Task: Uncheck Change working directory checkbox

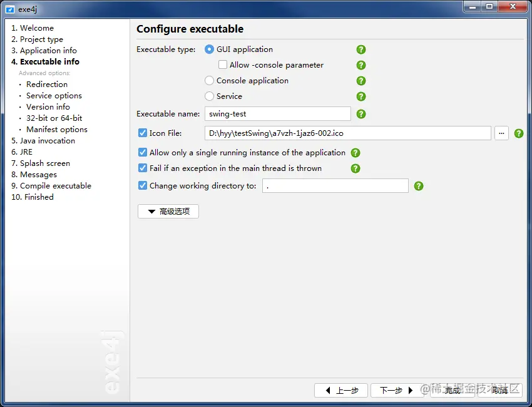Action: pyautogui.click(x=143, y=185)
